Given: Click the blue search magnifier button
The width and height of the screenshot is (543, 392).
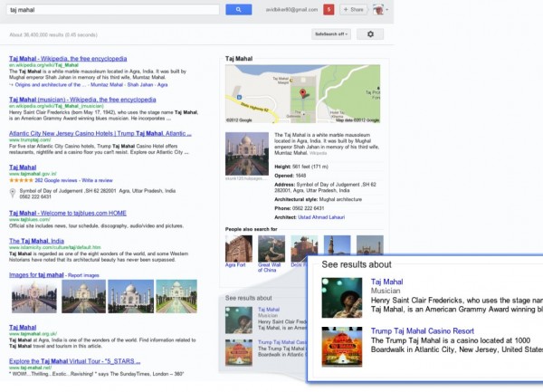Looking at the screenshot, I should pyautogui.click(x=239, y=10).
